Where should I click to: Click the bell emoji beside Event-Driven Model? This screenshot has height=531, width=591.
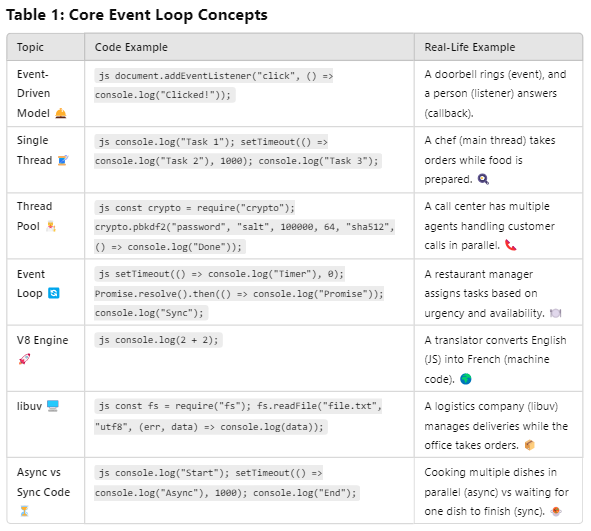pos(61,113)
